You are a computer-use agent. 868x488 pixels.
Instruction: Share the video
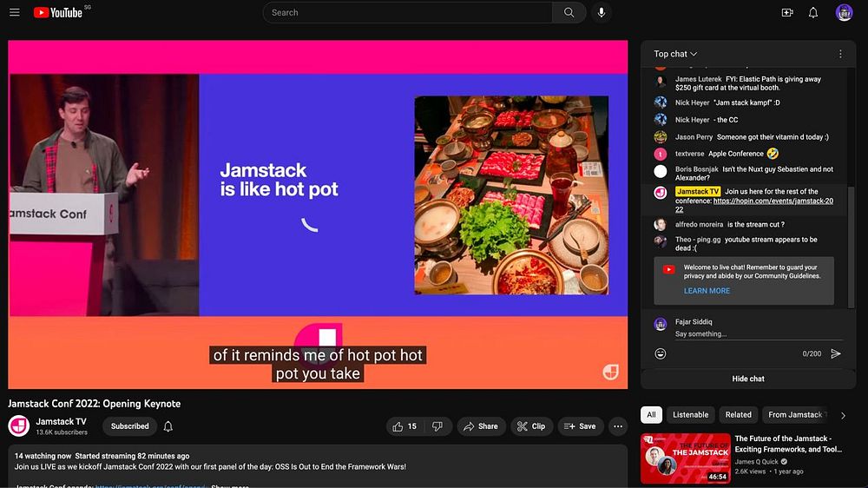tap(481, 426)
